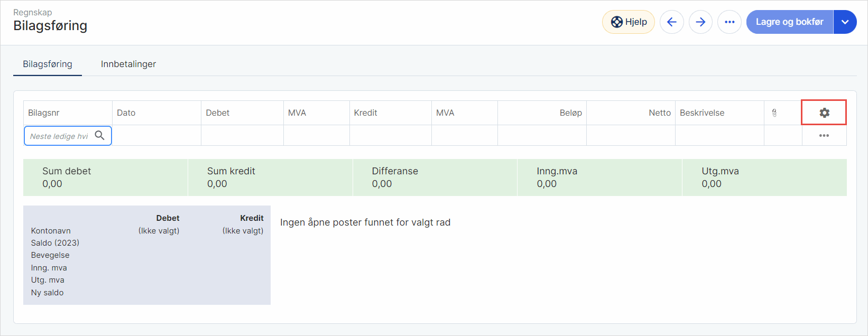
Task: Expand the Lagre og bokfør dropdown arrow
Action: pos(845,22)
